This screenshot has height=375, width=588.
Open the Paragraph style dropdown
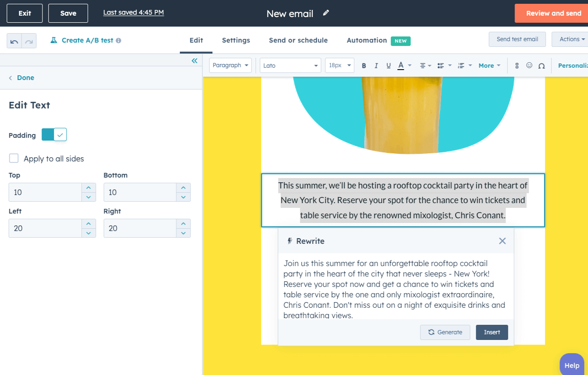click(x=230, y=65)
